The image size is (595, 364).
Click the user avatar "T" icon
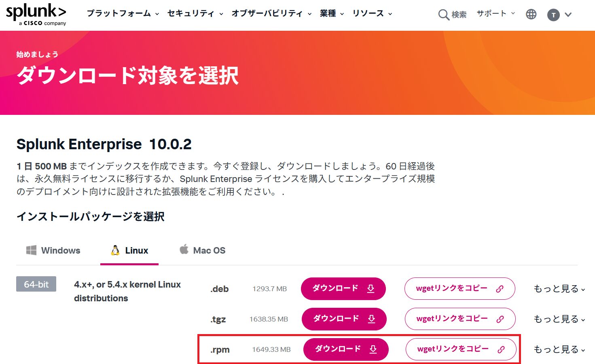553,15
